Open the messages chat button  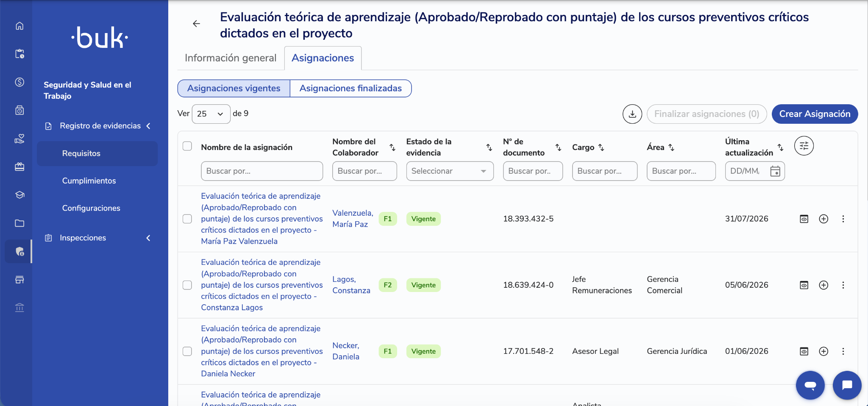point(847,385)
